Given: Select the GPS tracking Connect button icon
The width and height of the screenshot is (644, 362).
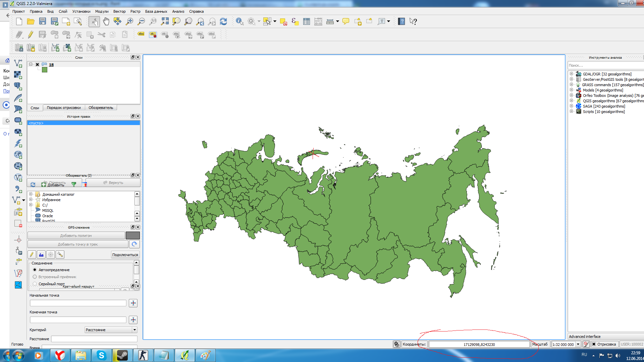Looking at the screenshot, I should tap(125, 255).
